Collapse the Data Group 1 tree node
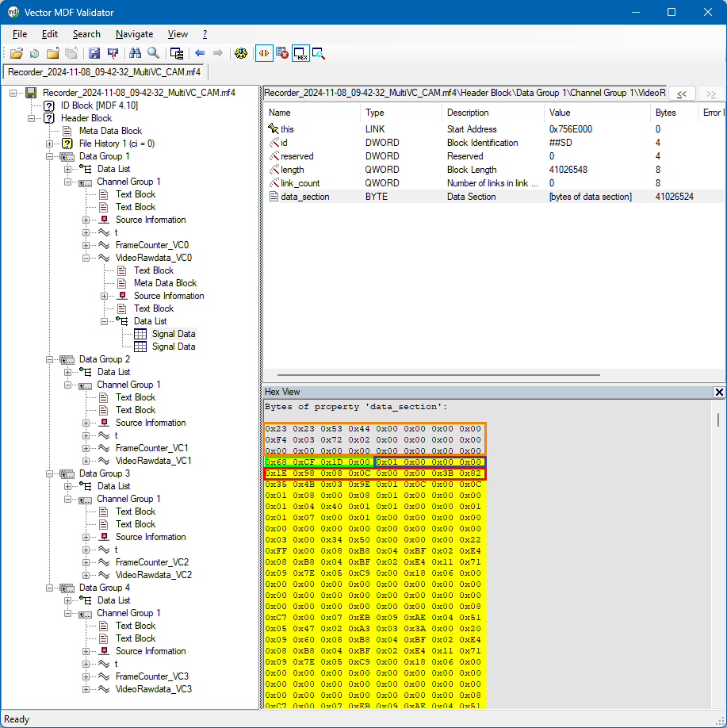The image size is (727, 728). click(50, 156)
